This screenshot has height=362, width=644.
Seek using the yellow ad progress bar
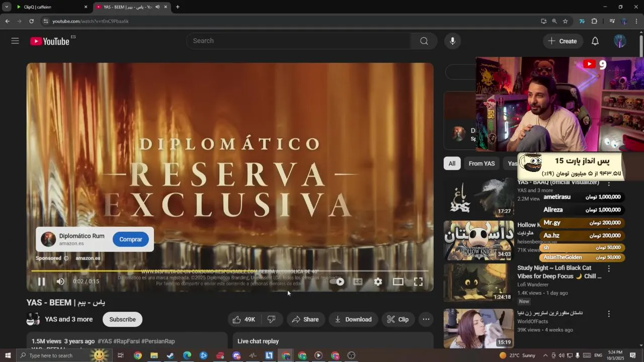click(230, 271)
